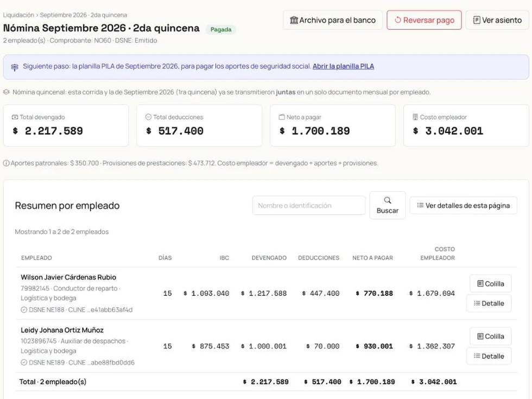The height and width of the screenshot is (399, 532).
Task: Click the Total deducciones card value $ 517.400
Action: pyautogui.click(x=175, y=131)
